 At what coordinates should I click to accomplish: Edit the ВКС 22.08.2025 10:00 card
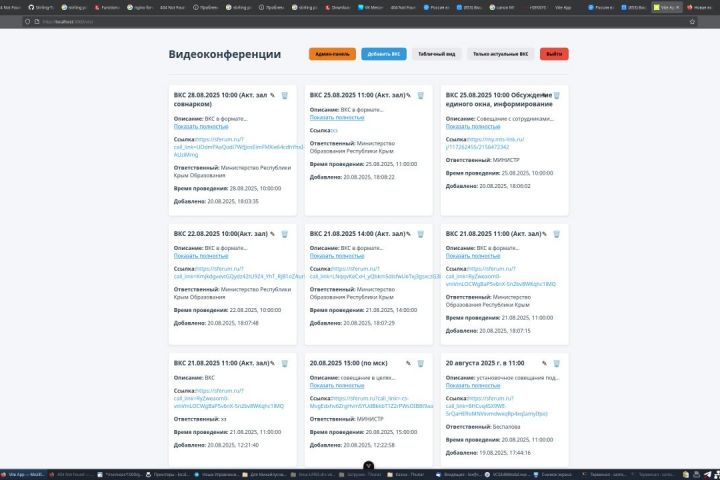272,234
